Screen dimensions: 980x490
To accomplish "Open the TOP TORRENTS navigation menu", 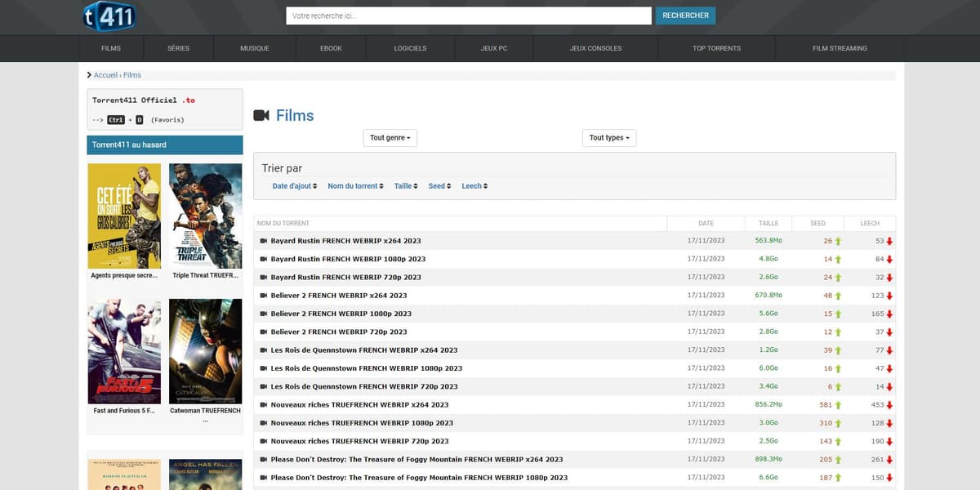I will point(717,48).
